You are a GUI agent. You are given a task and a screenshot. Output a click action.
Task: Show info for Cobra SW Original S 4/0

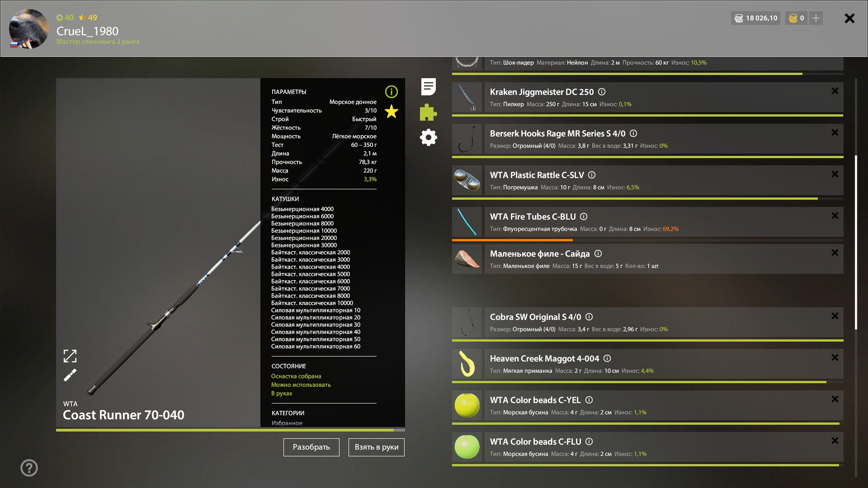589,317
